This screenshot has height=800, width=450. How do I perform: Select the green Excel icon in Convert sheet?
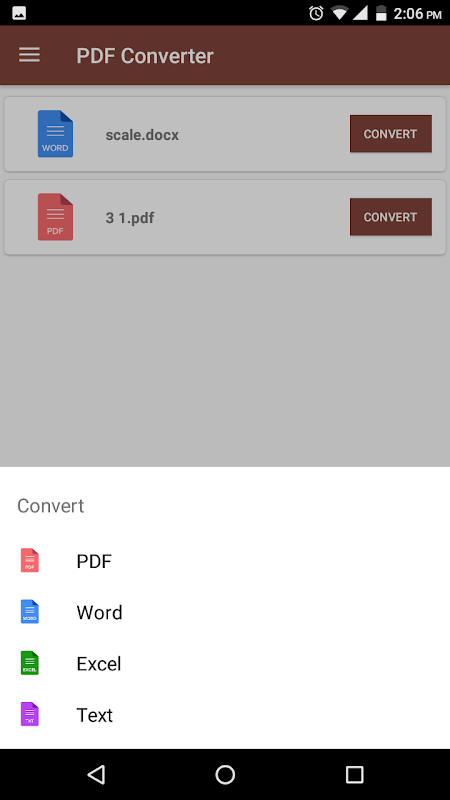click(30, 663)
